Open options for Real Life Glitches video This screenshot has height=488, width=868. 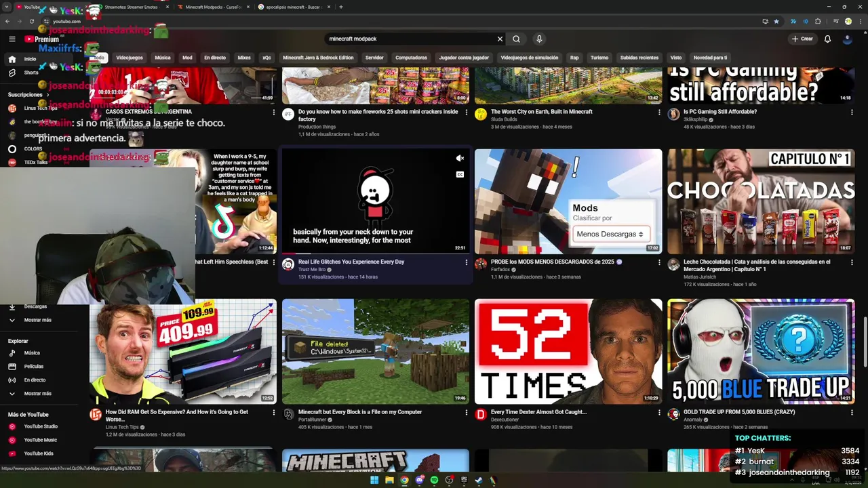(x=466, y=262)
